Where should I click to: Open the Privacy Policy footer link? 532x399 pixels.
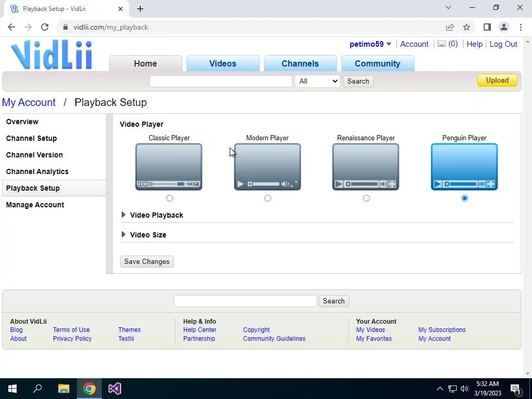[x=72, y=339]
